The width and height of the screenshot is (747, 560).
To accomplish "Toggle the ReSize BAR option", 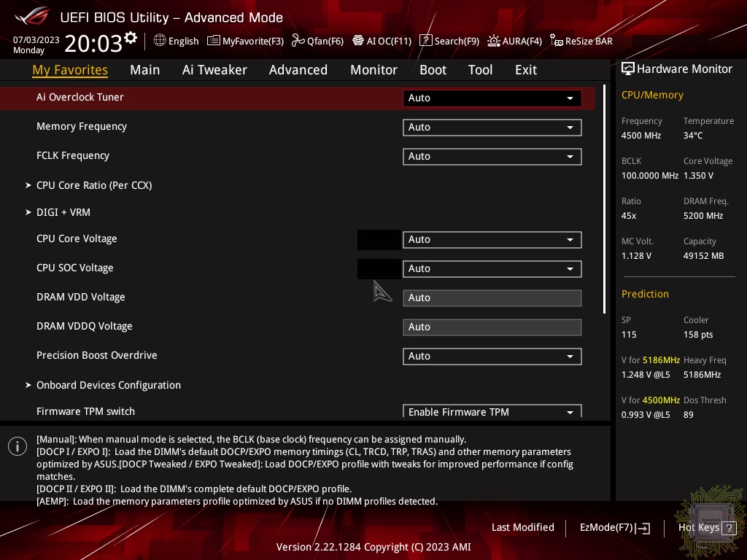I will [x=581, y=41].
